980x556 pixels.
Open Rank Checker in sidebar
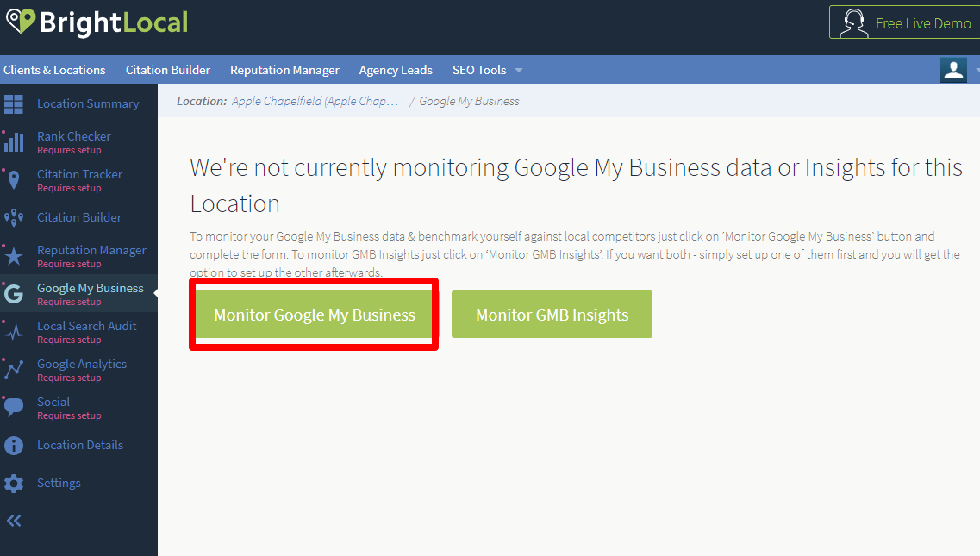coord(74,136)
